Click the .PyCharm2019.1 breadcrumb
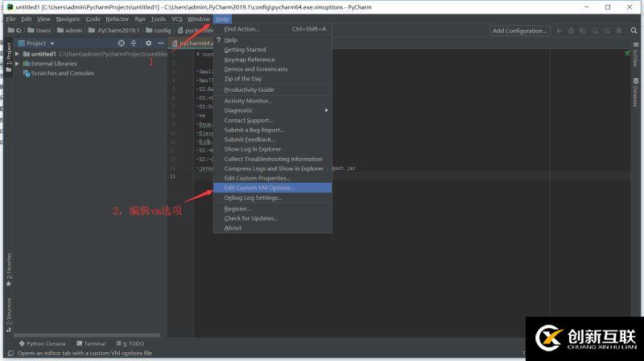Screen dimensions: 644x361 point(114,31)
